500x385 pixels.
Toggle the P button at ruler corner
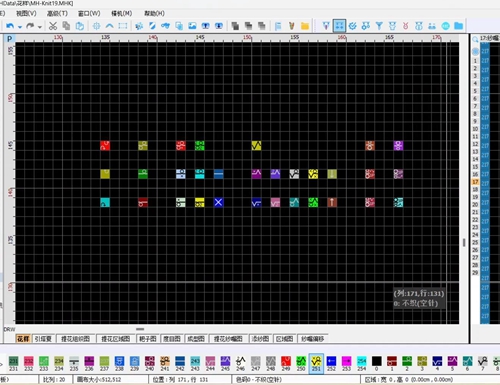(9, 38)
